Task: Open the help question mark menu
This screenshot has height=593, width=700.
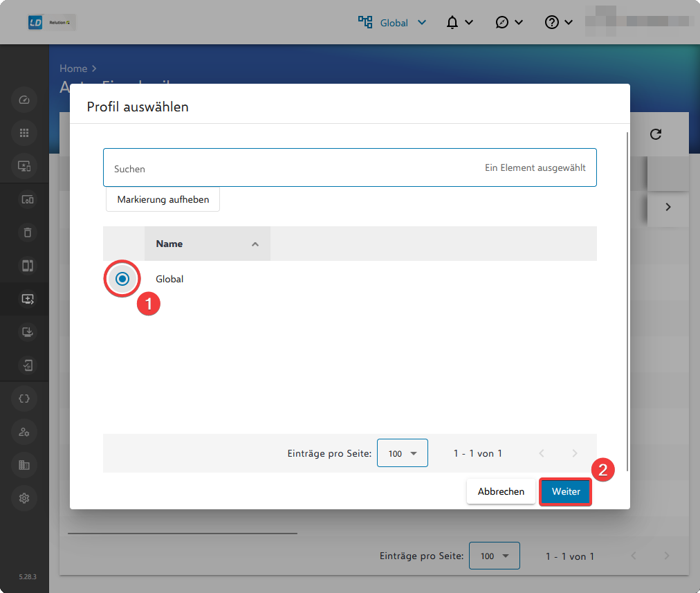Action: (558, 22)
